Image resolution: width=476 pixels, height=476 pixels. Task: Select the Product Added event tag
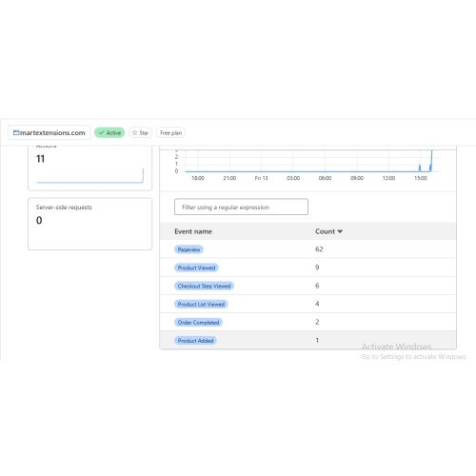[195, 340]
